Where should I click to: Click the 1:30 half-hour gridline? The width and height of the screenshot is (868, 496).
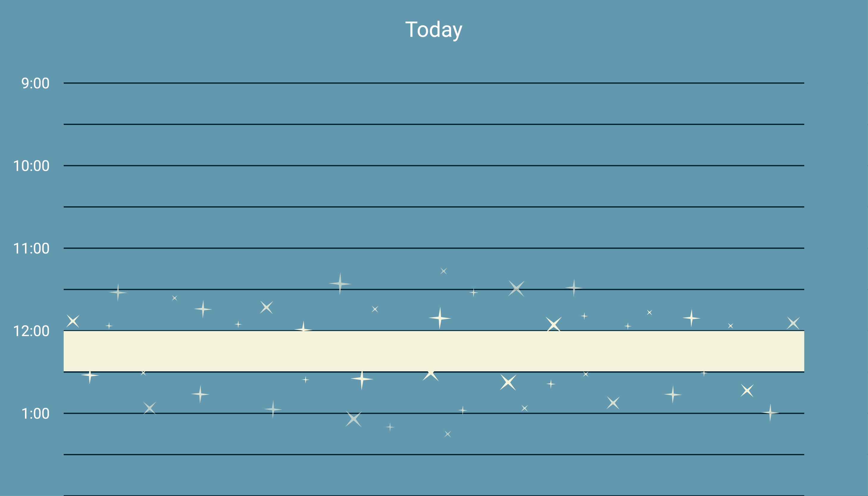click(x=434, y=454)
